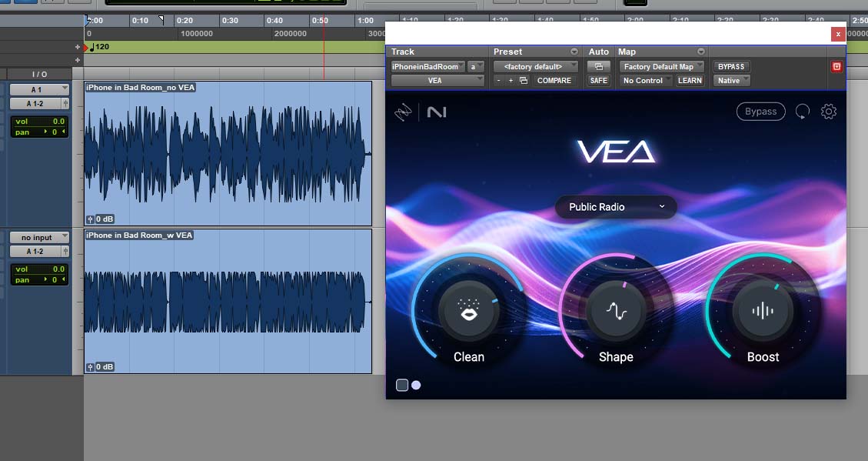This screenshot has height=461, width=868.
Task: Click the tempo ruler plus icon
Action: pyautogui.click(x=78, y=47)
